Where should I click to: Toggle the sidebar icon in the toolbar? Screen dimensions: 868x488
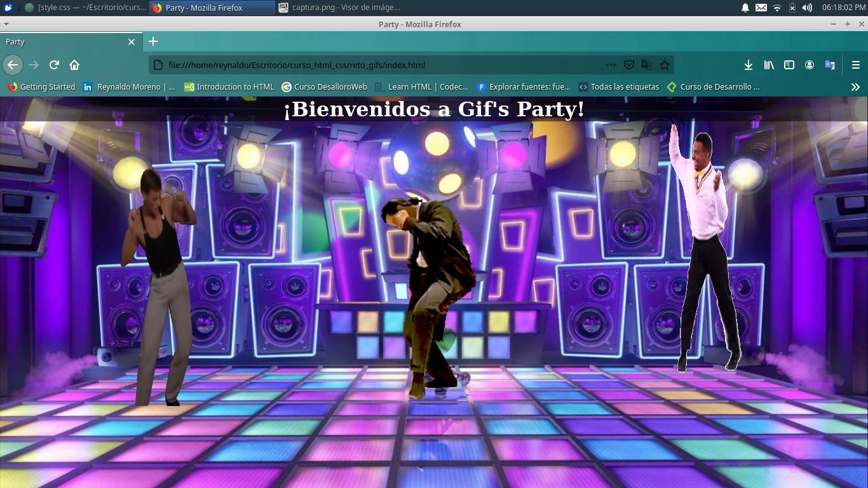[789, 64]
